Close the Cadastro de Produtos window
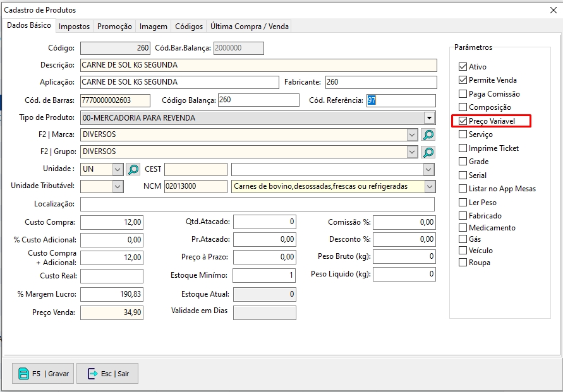 554,10
